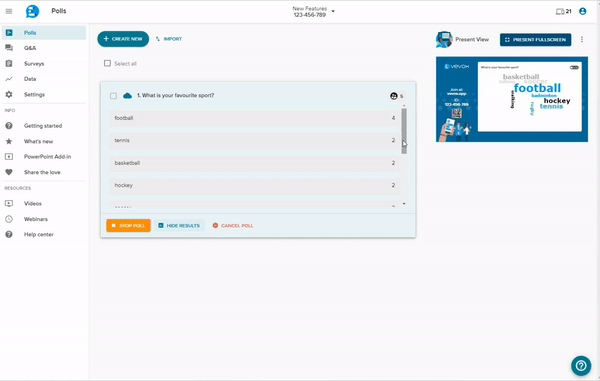This screenshot has height=381, width=600.
Task: Click the New Features session title
Action: point(310,8)
